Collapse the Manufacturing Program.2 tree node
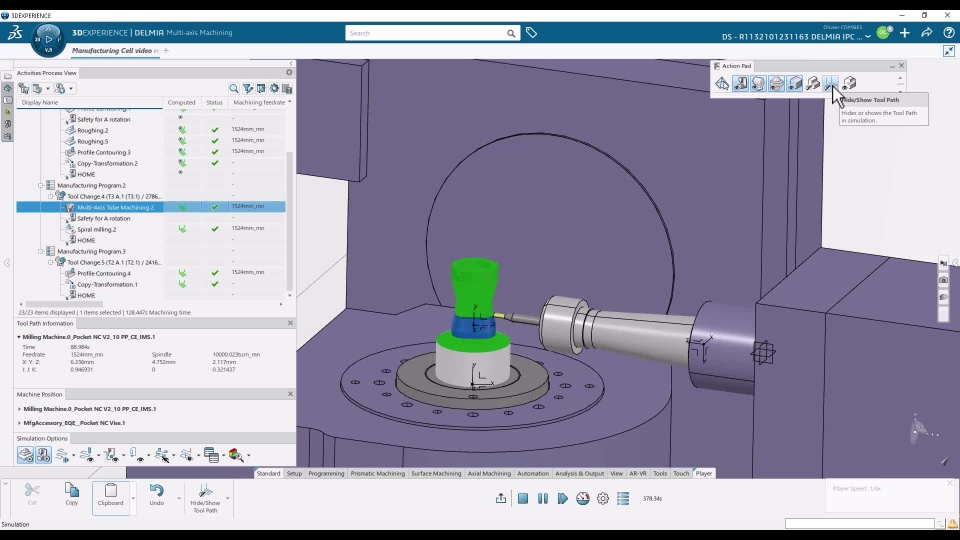 point(41,186)
